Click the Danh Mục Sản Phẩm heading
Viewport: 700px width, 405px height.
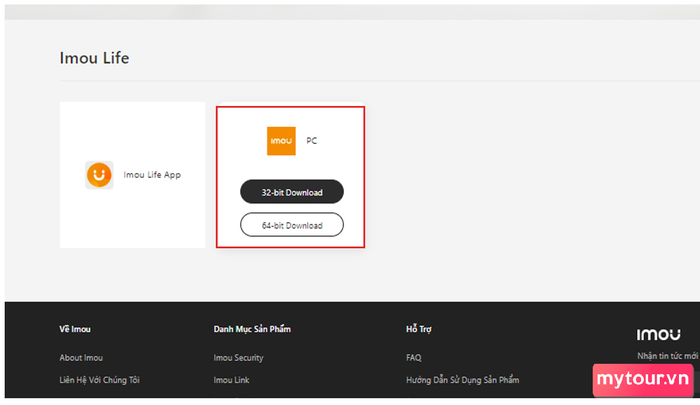pyautogui.click(x=252, y=329)
